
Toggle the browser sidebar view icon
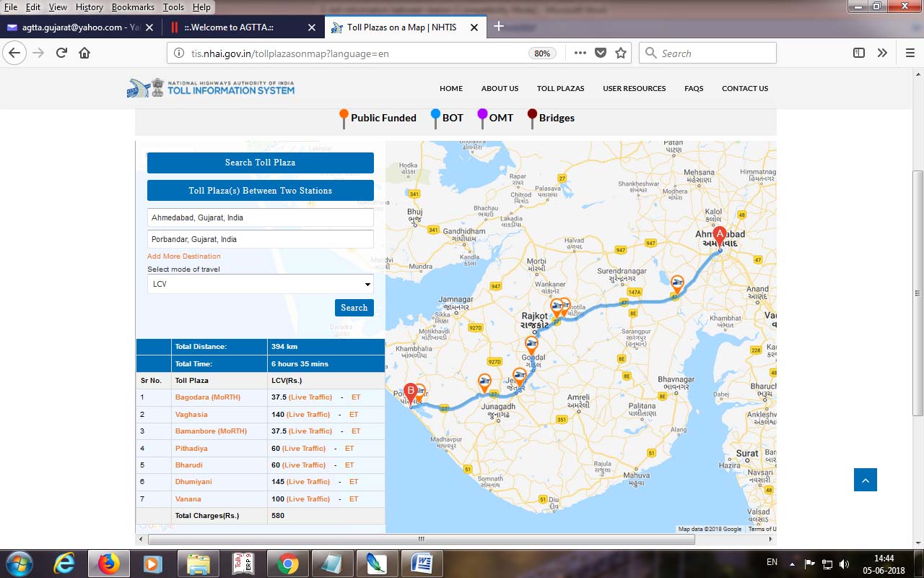tap(858, 53)
